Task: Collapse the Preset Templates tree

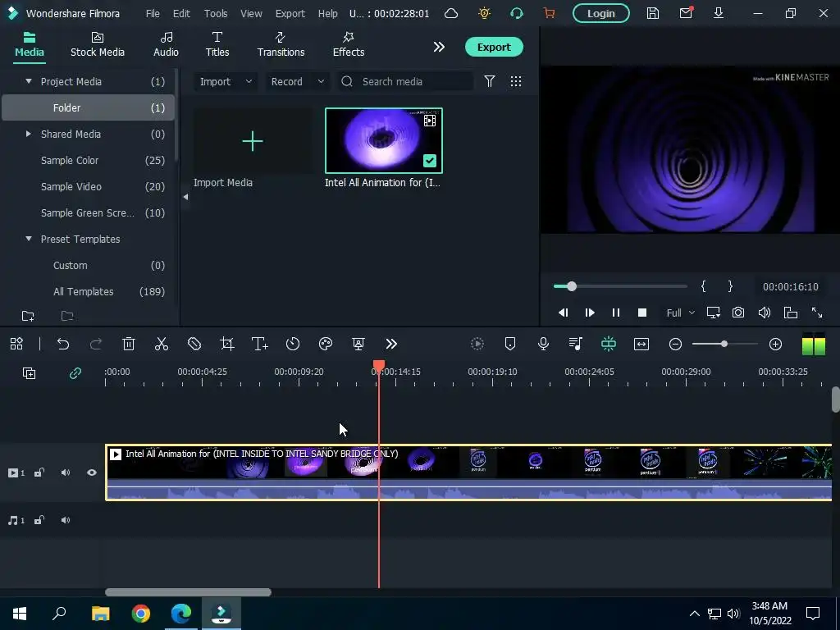Action: point(29,239)
